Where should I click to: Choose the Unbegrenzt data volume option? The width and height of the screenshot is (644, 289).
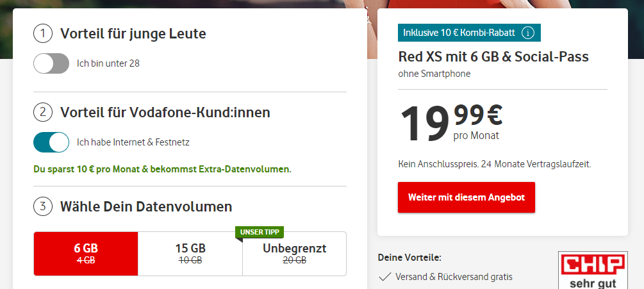coord(295,254)
